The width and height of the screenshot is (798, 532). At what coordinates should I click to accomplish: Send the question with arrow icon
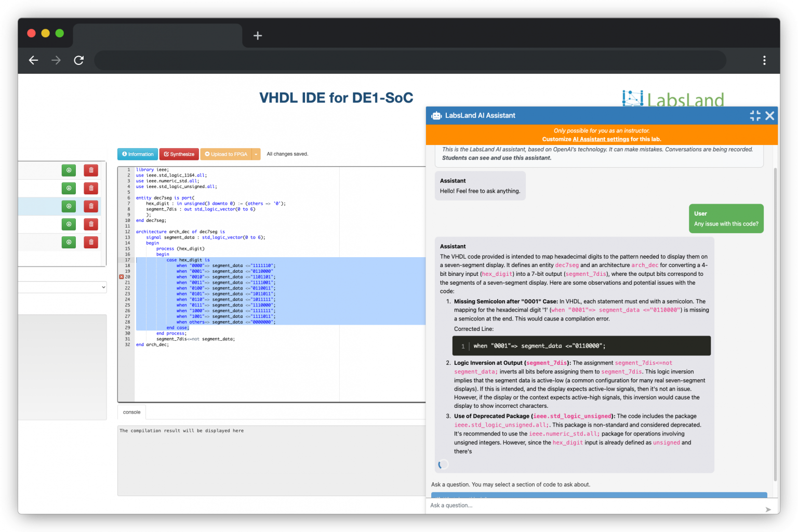point(768,510)
